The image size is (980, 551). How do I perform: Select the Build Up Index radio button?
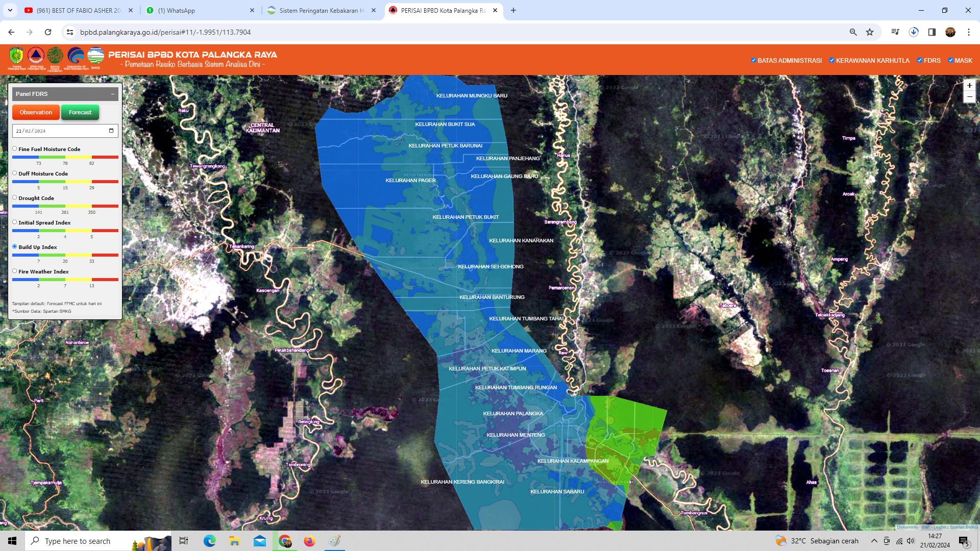15,246
